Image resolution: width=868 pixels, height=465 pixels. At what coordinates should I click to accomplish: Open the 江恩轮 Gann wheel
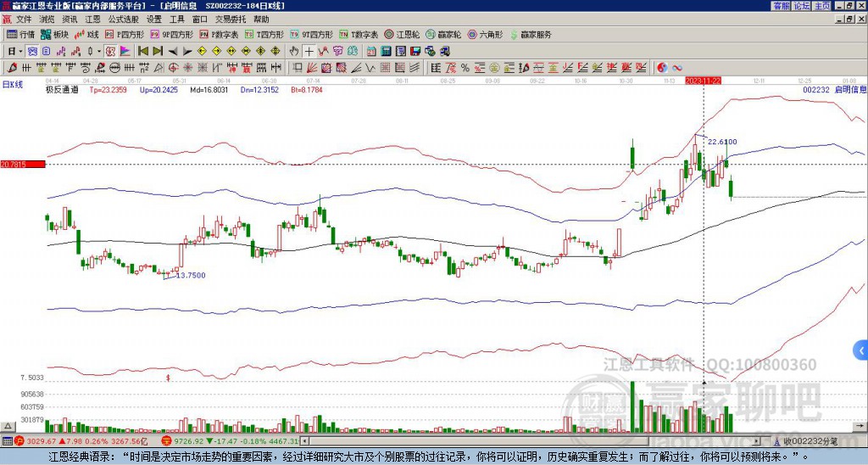coord(402,34)
